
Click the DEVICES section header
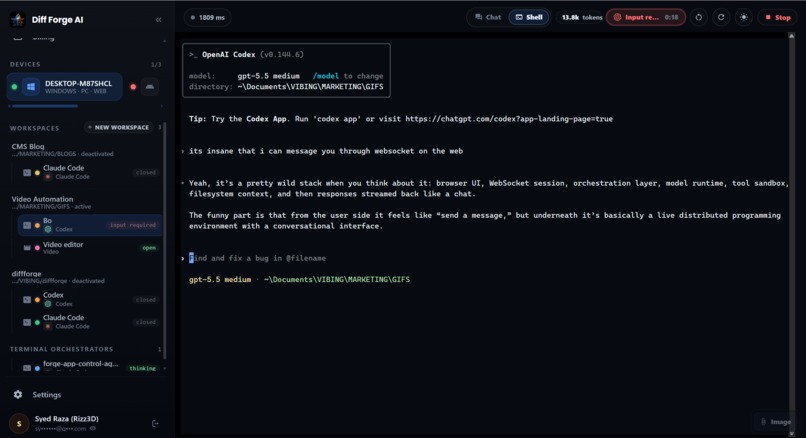25,64
